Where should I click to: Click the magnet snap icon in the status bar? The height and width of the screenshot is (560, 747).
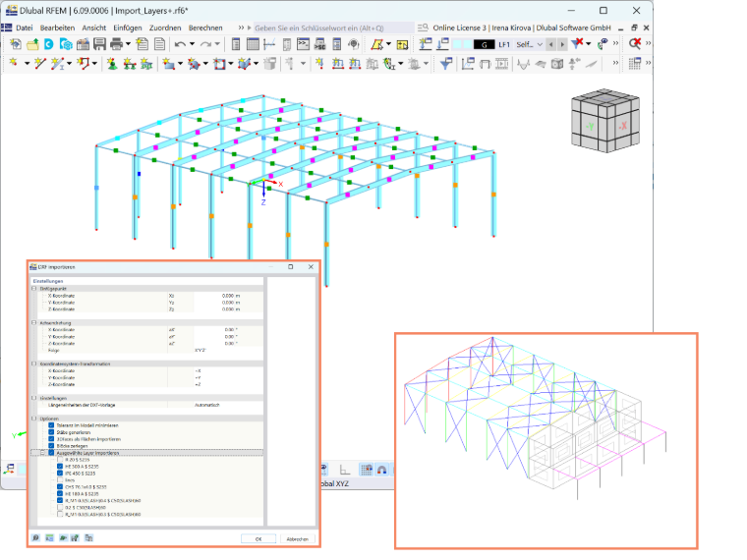point(382,470)
